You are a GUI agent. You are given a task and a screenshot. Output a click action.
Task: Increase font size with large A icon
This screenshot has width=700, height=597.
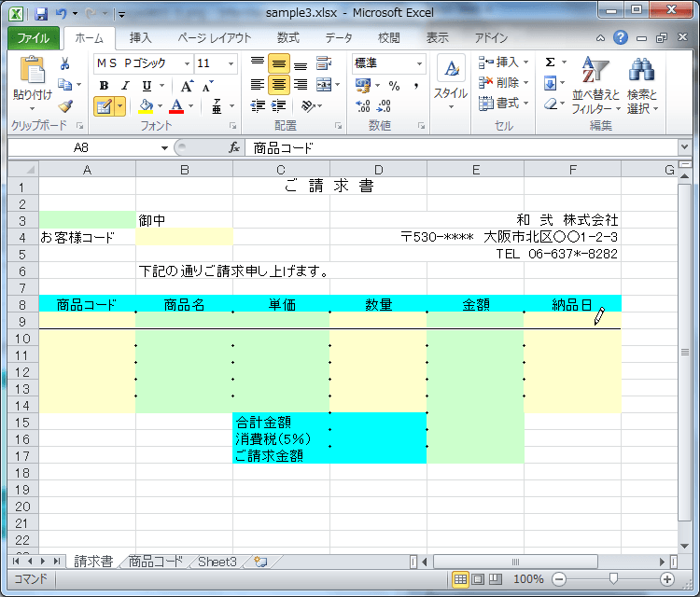[x=187, y=86]
